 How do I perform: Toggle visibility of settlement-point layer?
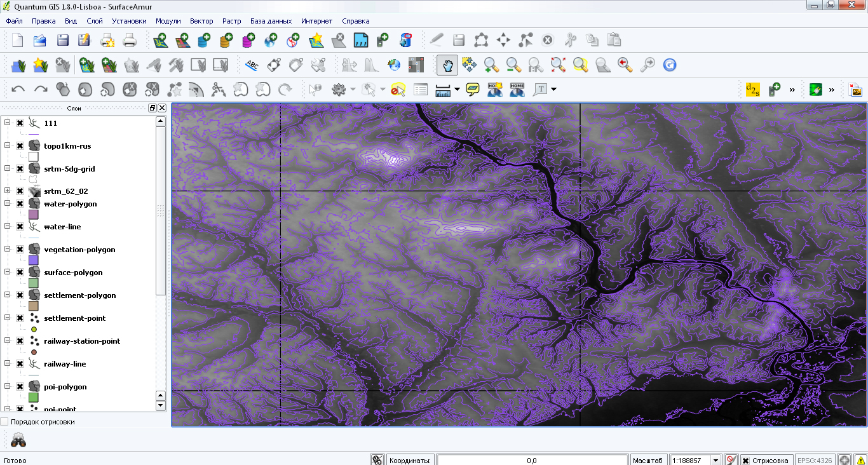20,318
